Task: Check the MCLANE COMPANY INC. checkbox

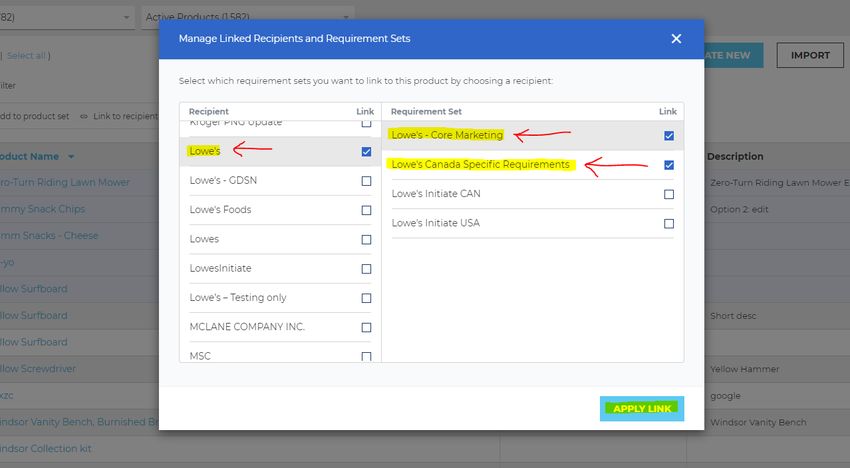Action: [x=366, y=328]
